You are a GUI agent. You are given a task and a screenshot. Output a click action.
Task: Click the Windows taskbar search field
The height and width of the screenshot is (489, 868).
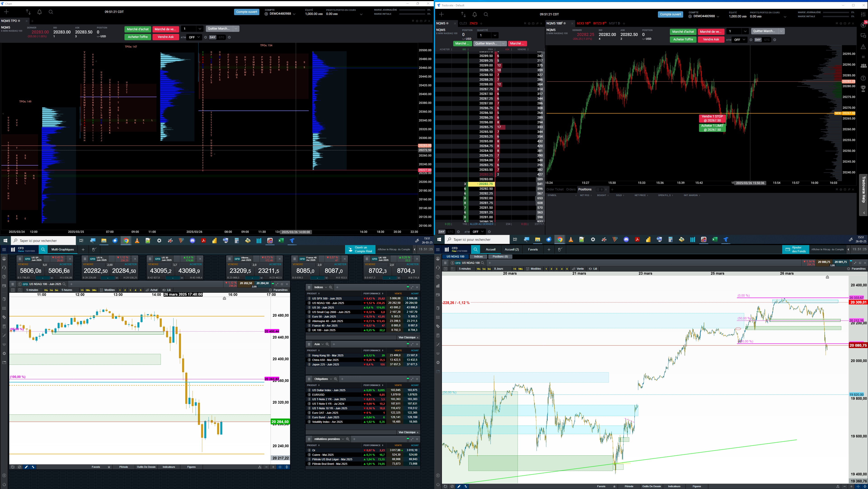pyautogui.click(x=44, y=241)
